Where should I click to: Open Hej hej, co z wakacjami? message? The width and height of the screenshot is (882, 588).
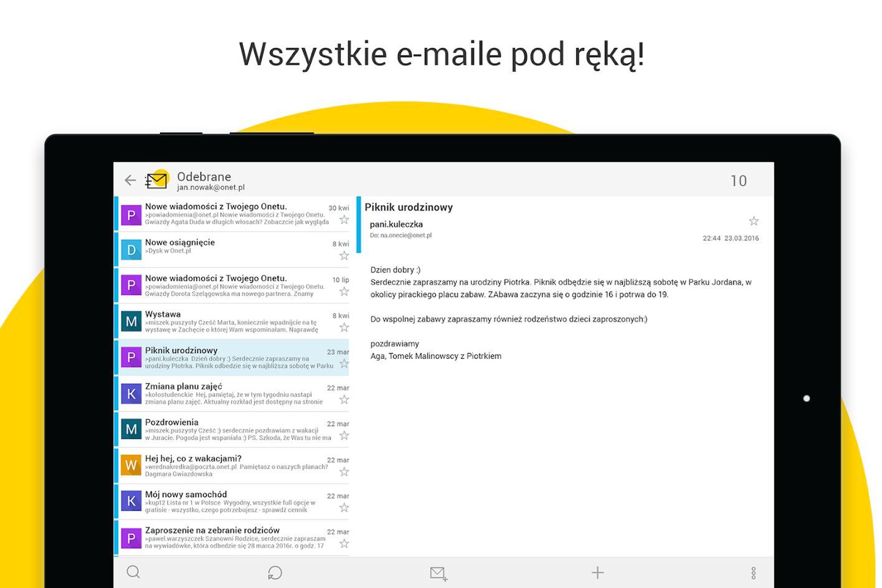coord(232,466)
